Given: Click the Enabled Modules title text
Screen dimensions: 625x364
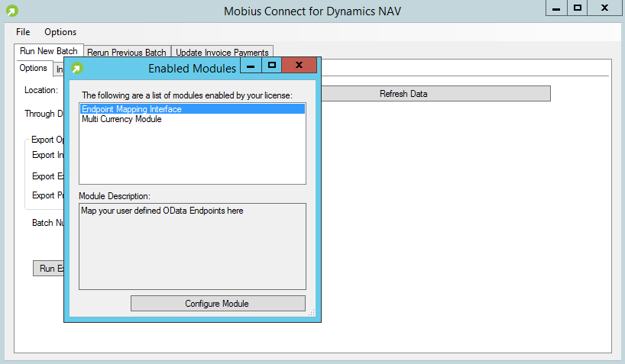Looking at the screenshot, I should tap(192, 69).
